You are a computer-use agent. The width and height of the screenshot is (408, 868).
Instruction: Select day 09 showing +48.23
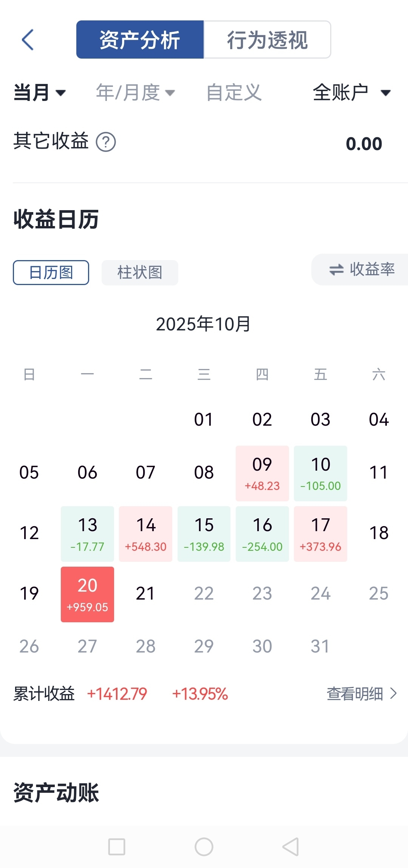(x=262, y=473)
